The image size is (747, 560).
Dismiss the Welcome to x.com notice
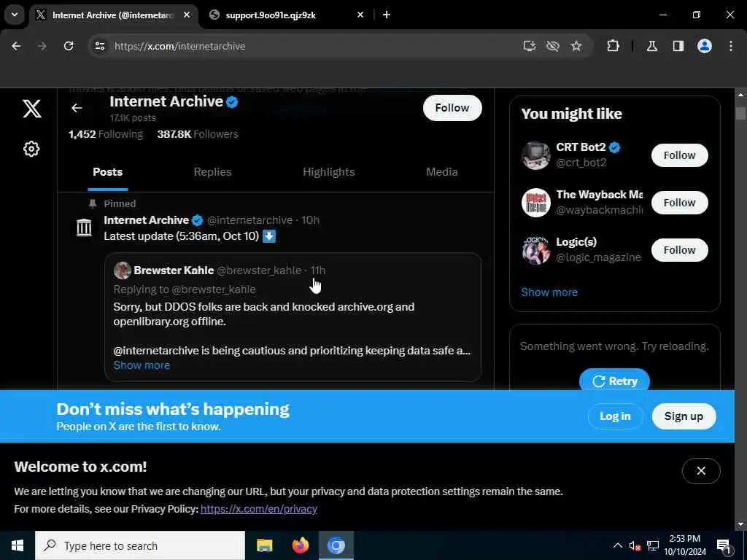click(x=701, y=470)
